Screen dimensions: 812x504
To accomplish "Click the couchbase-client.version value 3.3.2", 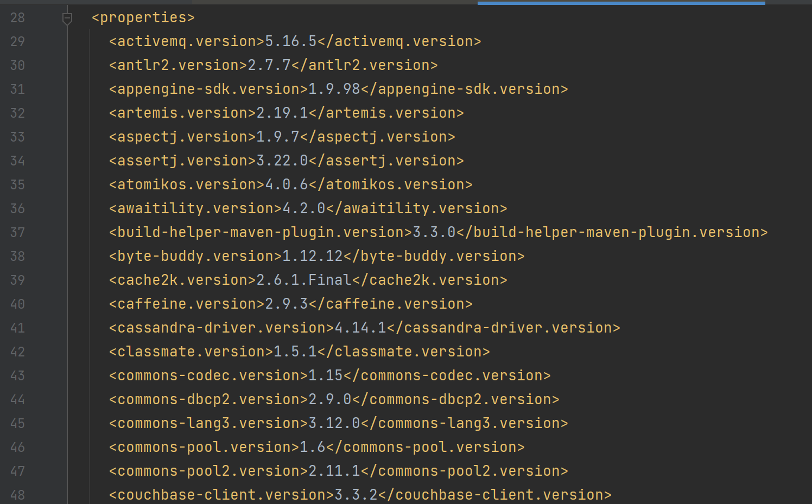I will pyautogui.click(x=356, y=495).
